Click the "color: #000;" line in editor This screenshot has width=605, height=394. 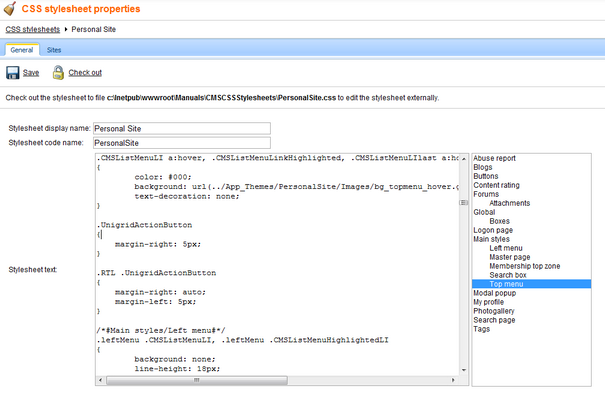click(x=163, y=177)
